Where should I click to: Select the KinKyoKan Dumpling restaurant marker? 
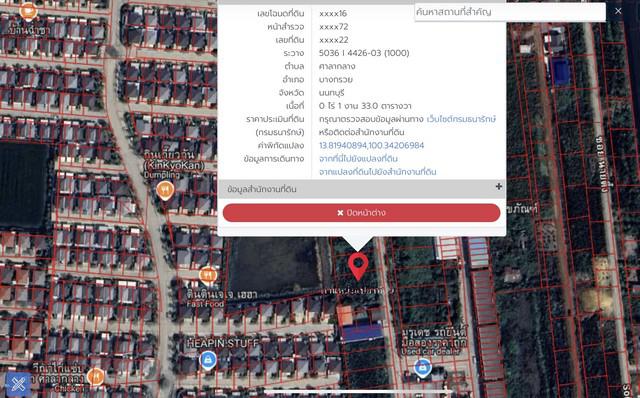pos(165,191)
